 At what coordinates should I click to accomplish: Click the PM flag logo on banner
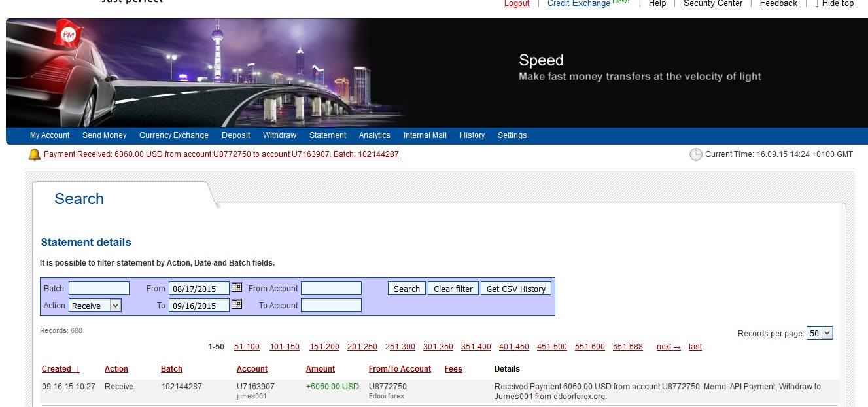(67, 33)
